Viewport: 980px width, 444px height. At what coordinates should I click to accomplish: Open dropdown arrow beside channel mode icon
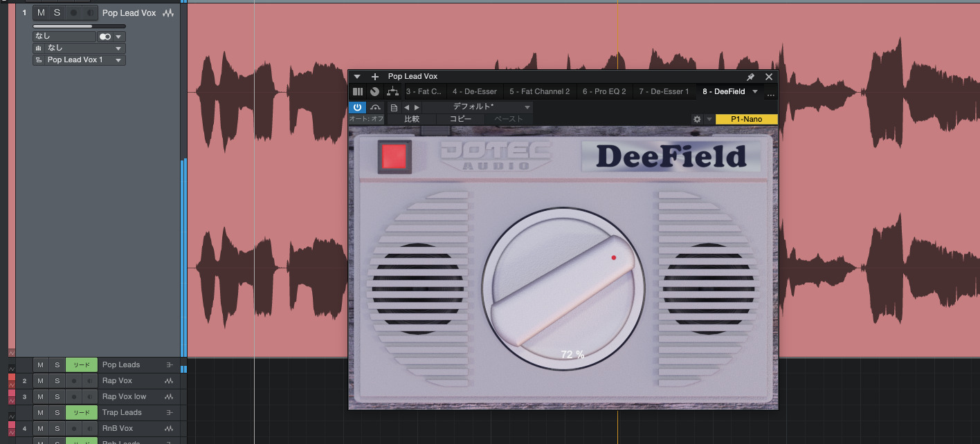coord(119,37)
